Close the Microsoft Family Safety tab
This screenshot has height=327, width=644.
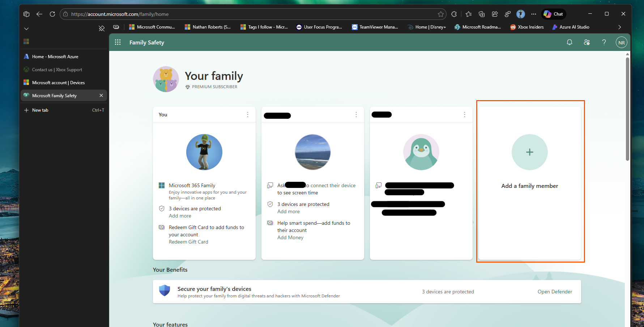click(x=101, y=96)
